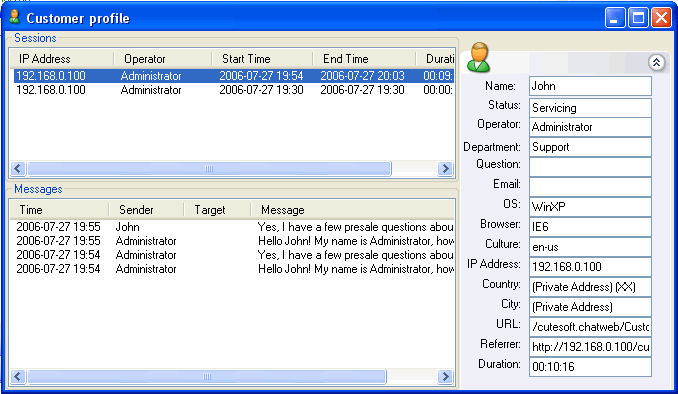678x394 pixels.
Task: Sort sessions by End Time column
Action: tap(364, 59)
